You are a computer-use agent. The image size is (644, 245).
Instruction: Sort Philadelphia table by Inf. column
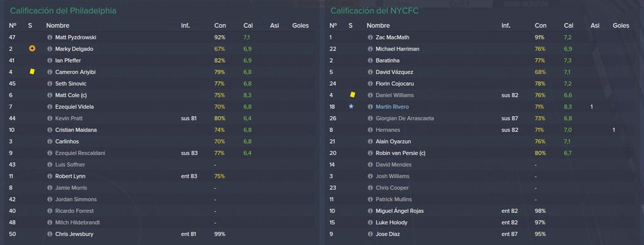click(x=186, y=26)
